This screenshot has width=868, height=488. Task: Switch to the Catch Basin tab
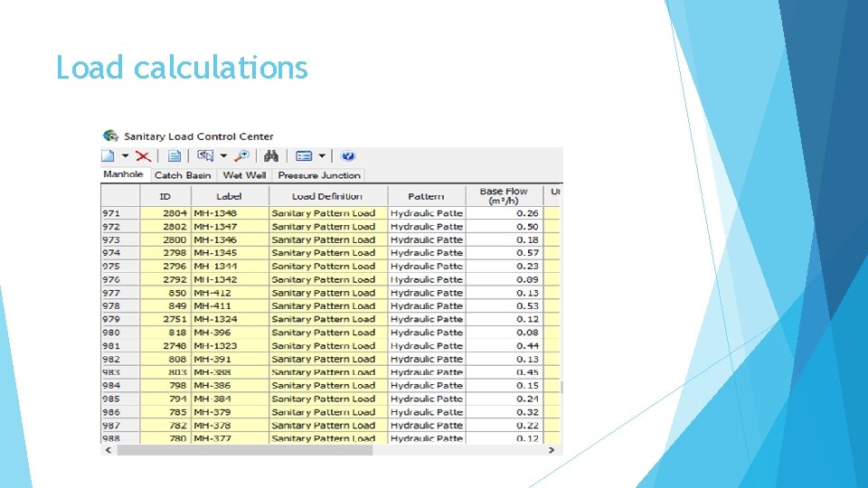183,175
